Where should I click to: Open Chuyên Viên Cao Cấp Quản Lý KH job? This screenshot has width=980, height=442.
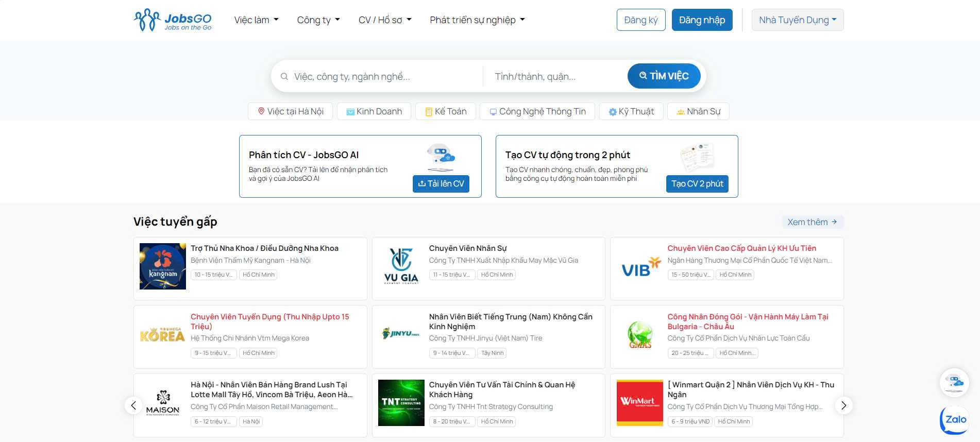741,248
